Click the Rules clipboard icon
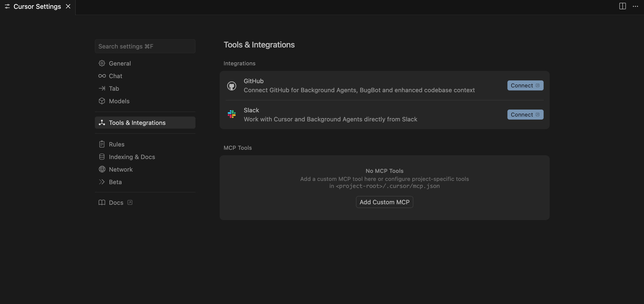This screenshot has width=644, height=304. tap(102, 144)
